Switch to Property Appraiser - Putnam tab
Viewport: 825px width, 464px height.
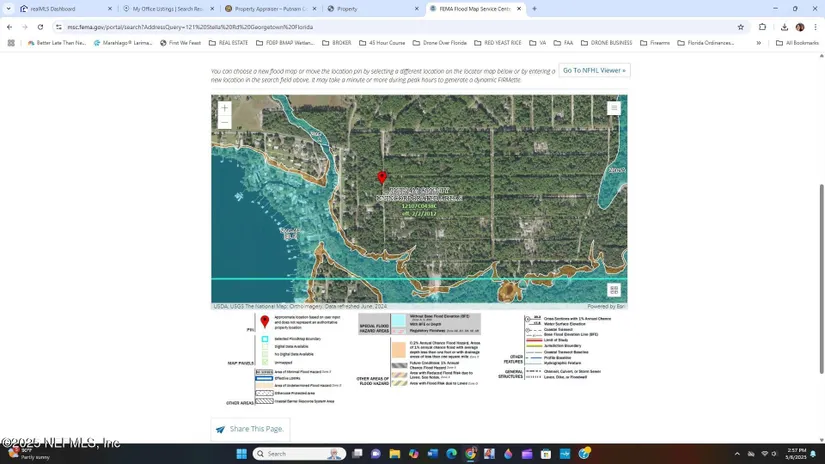267,9
